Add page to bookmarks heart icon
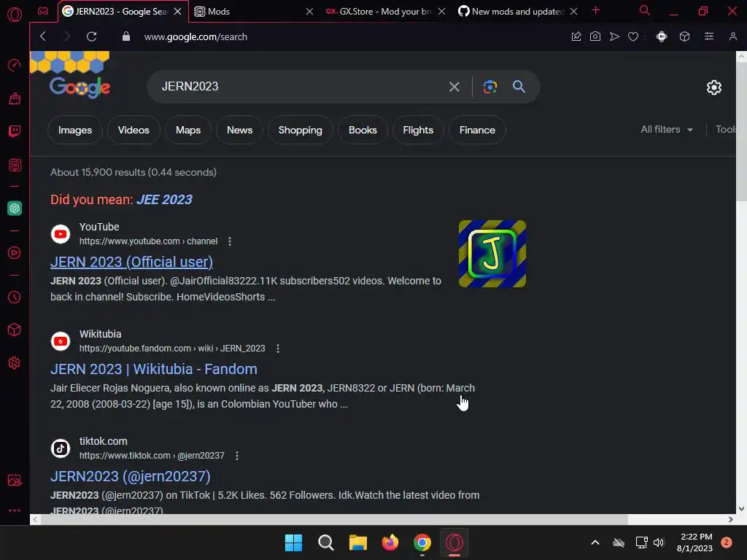The width and height of the screenshot is (747, 560). point(633,36)
